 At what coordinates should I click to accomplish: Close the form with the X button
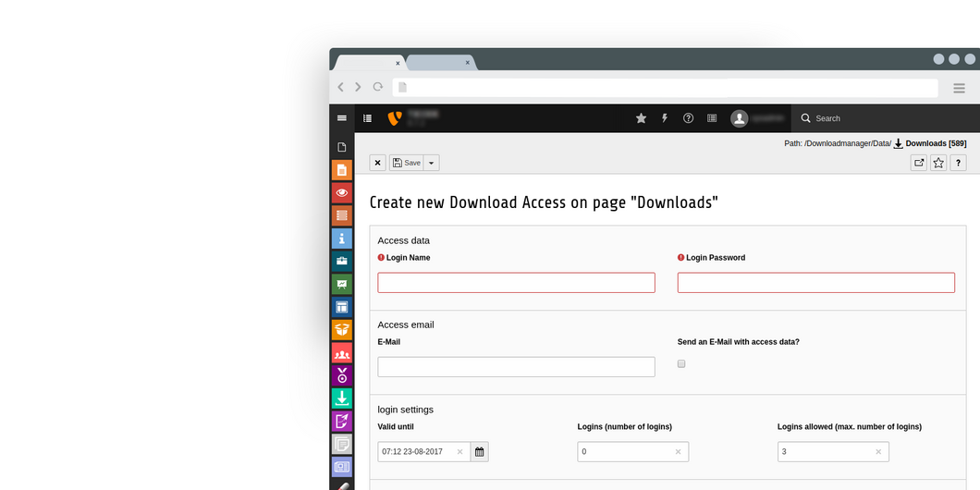[x=377, y=163]
